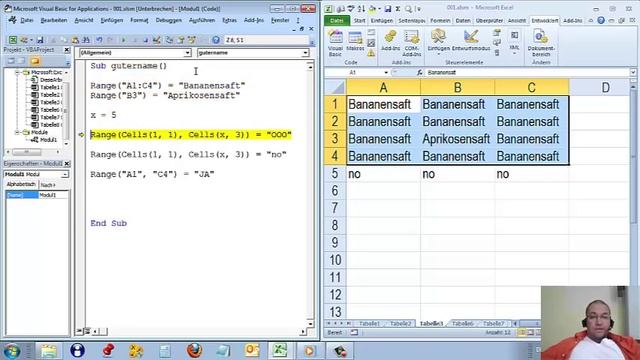Open Properties window icon in VBA toolbar

click(180, 40)
